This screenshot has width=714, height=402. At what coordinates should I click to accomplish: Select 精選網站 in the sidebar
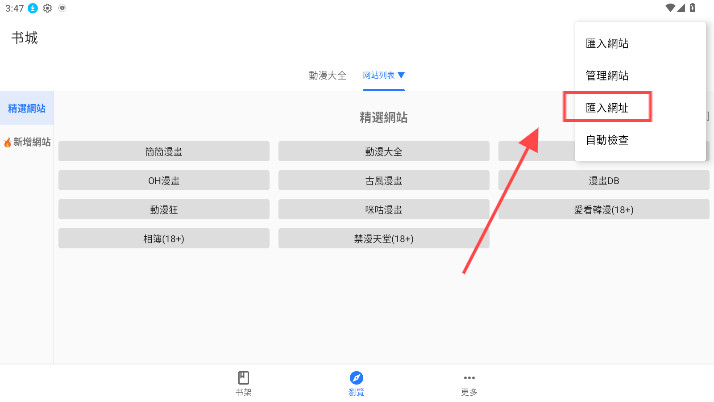(27, 108)
